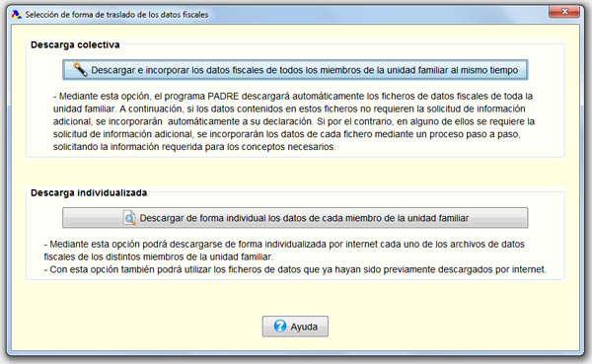Click the line 'solicitando la información requerida'
The height and width of the screenshot is (364, 592).
coord(194,147)
